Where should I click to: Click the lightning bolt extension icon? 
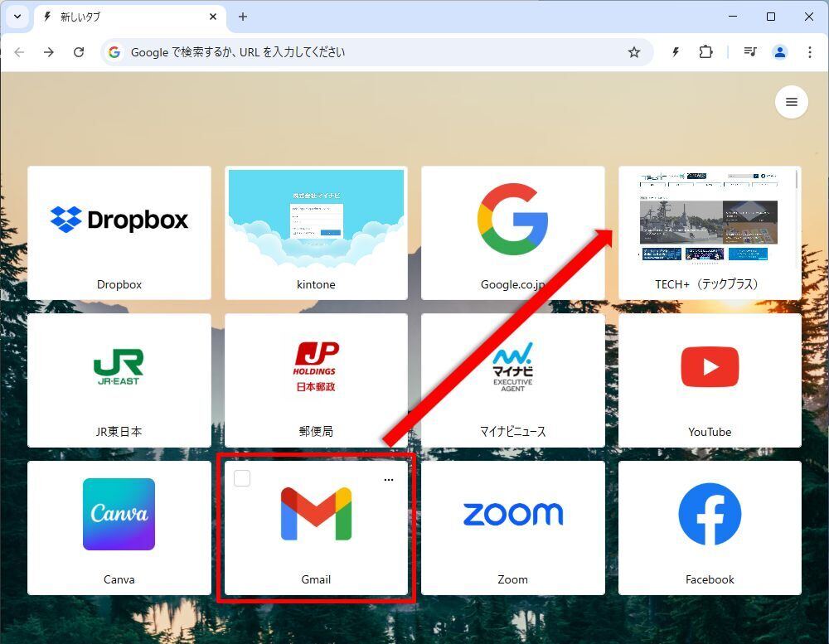[x=675, y=52]
